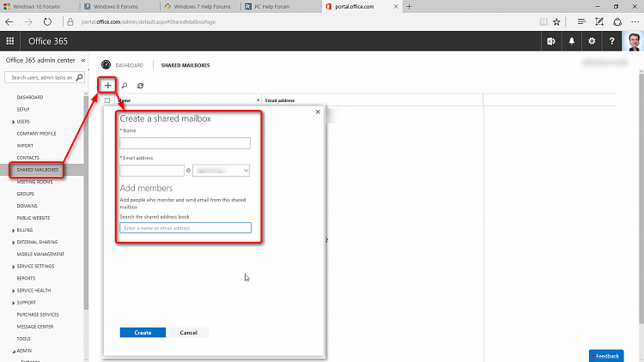Open the notifications bell
This screenshot has height=362, width=644.
click(x=571, y=41)
